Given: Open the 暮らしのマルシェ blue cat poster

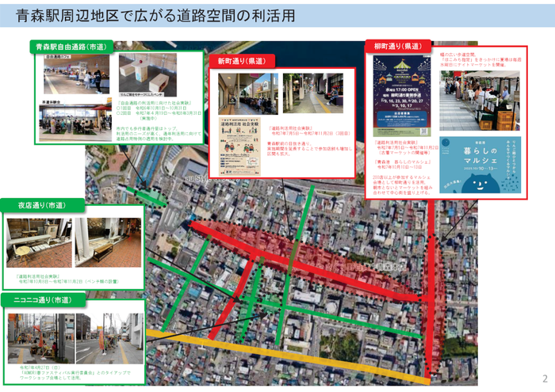Looking at the screenshot, I should click(x=480, y=165).
